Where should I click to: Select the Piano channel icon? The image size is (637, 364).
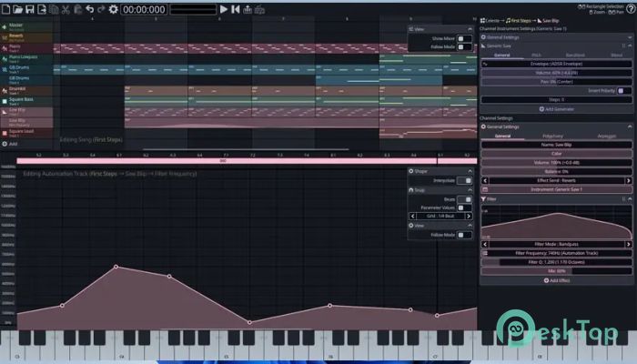coord(5,48)
